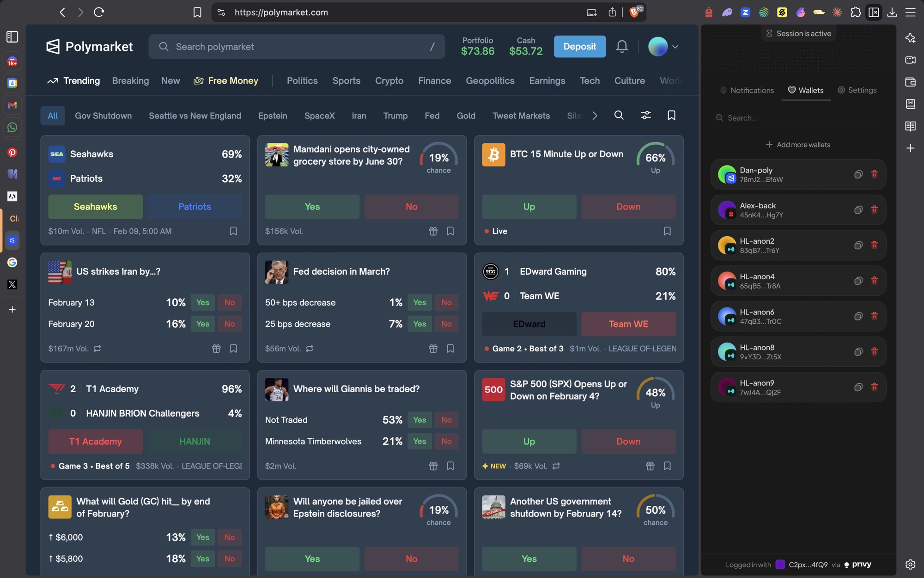The width and height of the screenshot is (924, 578).
Task: Click gift icon on S&P 500 card
Action: click(x=650, y=466)
